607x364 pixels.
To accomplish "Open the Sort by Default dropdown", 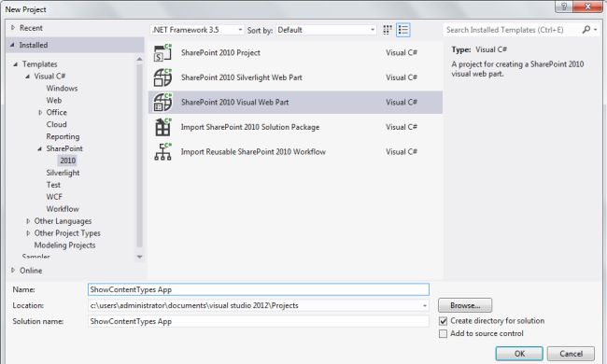I will pos(326,30).
